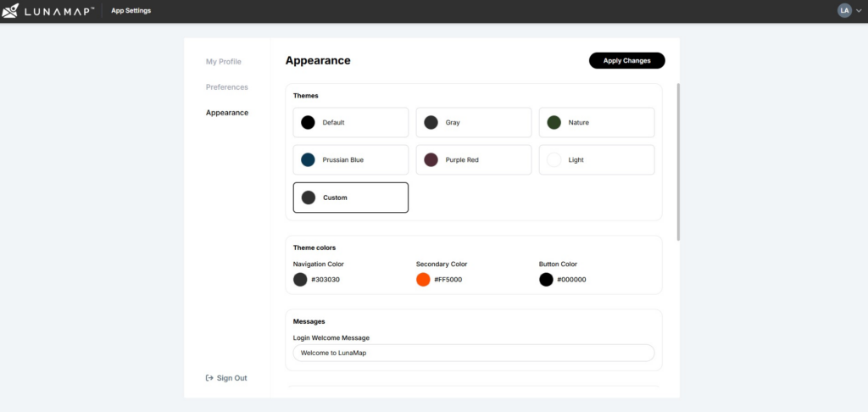Open the orange Secondary Color swatch
The image size is (868, 412).
pos(423,280)
